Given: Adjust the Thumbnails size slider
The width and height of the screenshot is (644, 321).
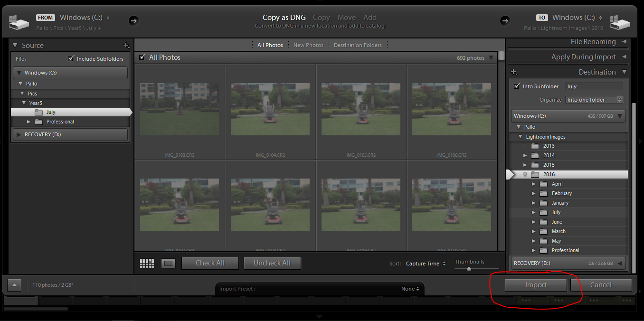Looking at the screenshot, I should [469, 269].
